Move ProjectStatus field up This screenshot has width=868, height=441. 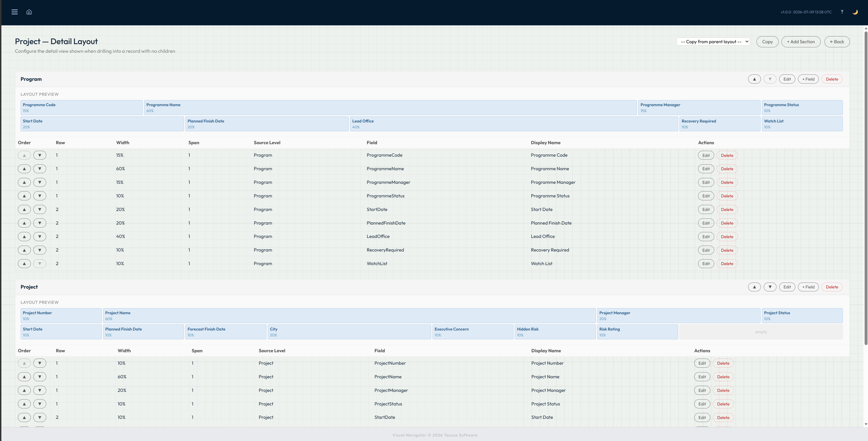[x=24, y=404]
